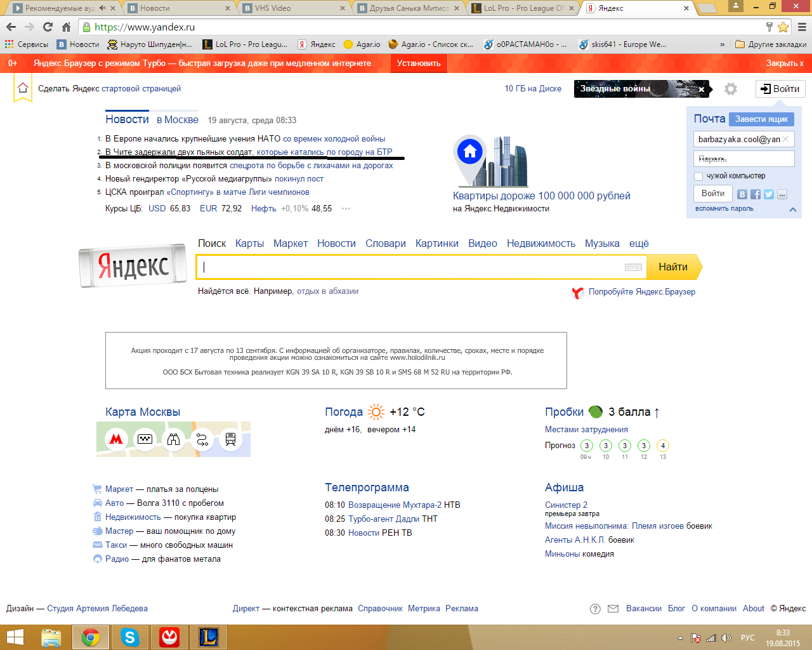
Task: Open the Синистер 2 movie link
Action: tap(566, 505)
